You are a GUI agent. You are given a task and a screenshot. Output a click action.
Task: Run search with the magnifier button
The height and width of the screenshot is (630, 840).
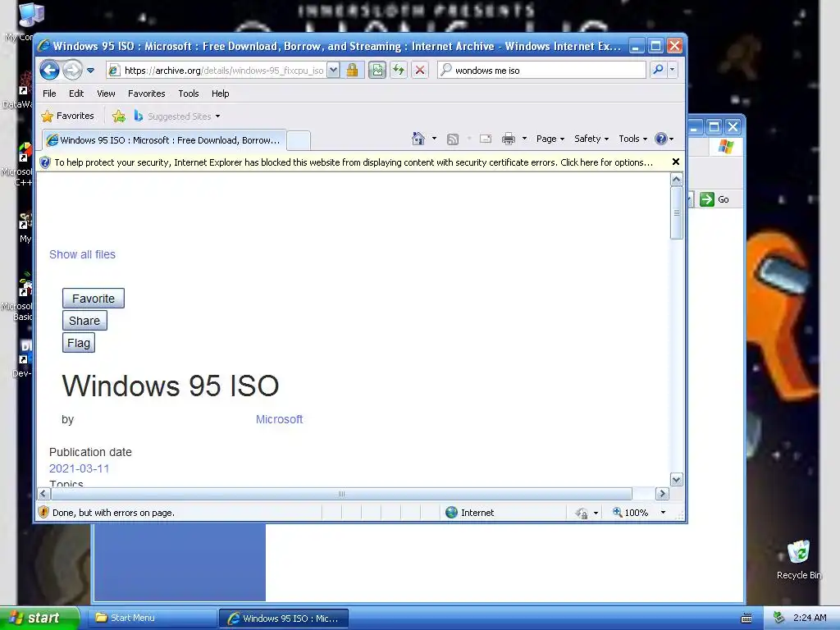point(658,70)
